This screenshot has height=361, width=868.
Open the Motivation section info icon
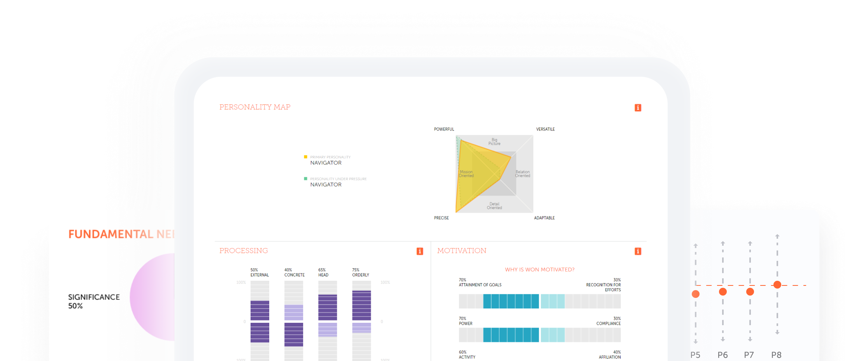pos(638,251)
